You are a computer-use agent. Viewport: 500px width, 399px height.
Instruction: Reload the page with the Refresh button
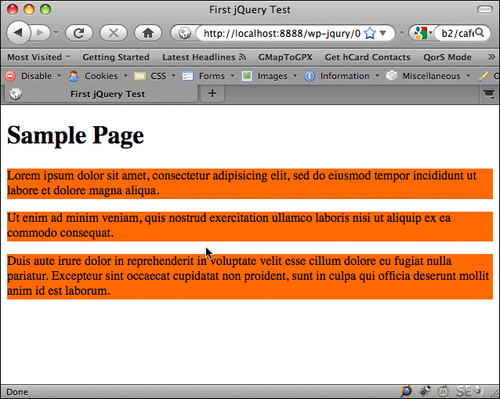[x=79, y=33]
